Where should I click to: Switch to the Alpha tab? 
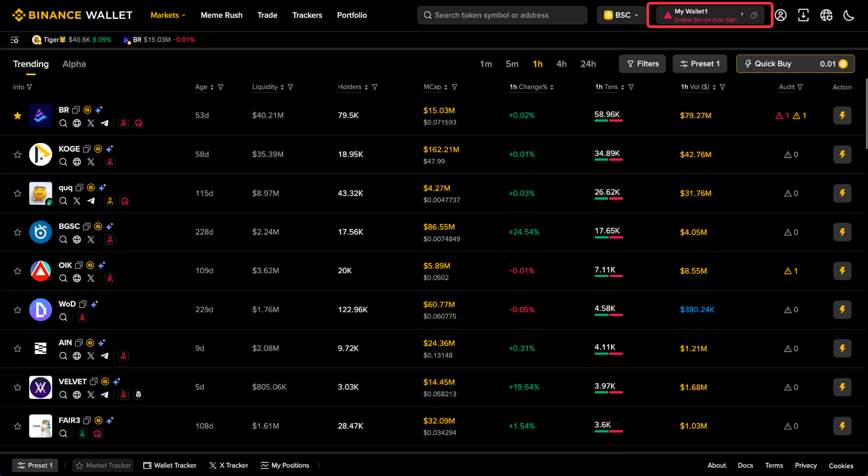point(74,64)
